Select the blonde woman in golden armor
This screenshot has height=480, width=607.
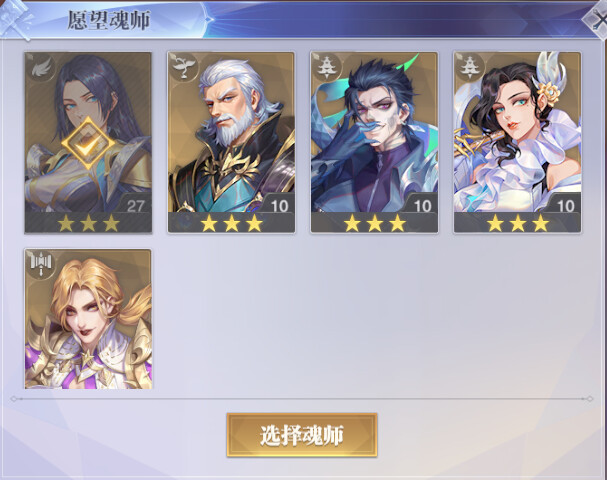point(88,319)
